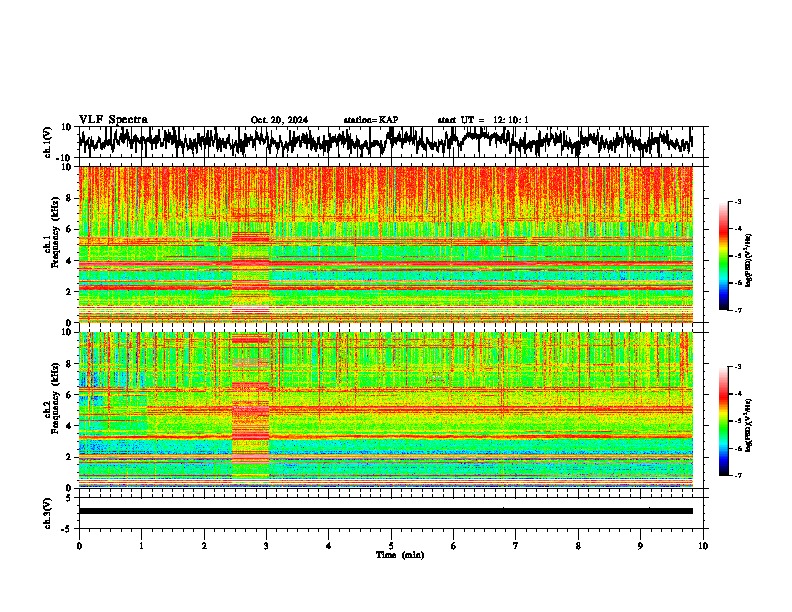
Task: Click the black ch.3 trace bar
Action: click(x=385, y=511)
